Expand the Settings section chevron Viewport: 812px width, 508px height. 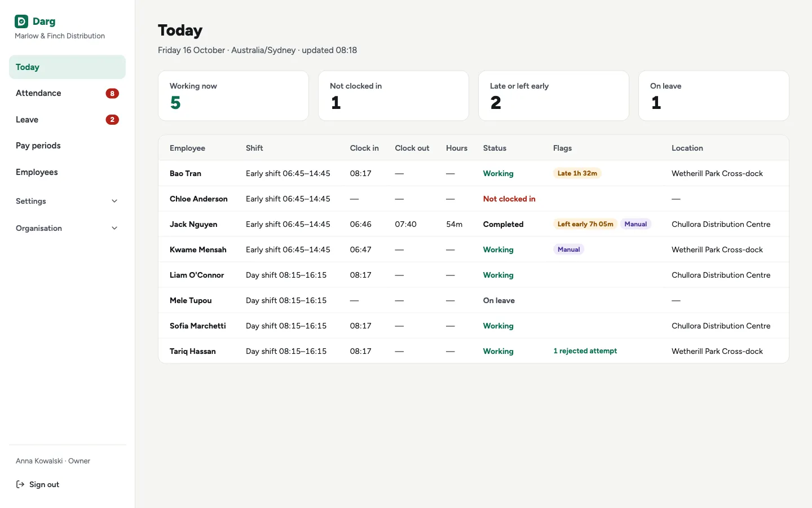click(x=114, y=202)
